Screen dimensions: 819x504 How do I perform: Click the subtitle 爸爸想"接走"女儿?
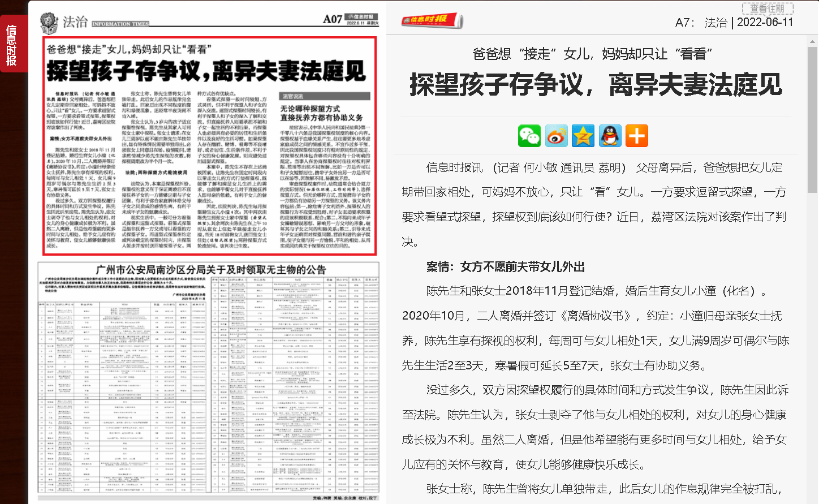pos(592,54)
